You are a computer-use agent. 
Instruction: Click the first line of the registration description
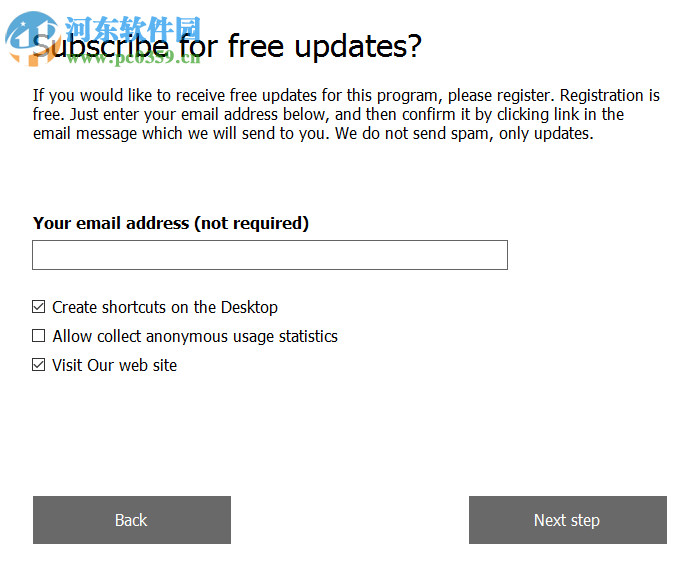click(x=346, y=96)
